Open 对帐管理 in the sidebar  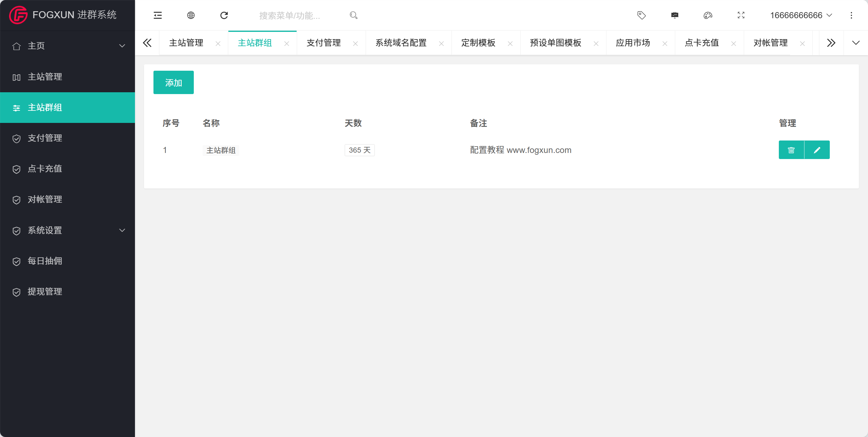pyautogui.click(x=67, y=200)
